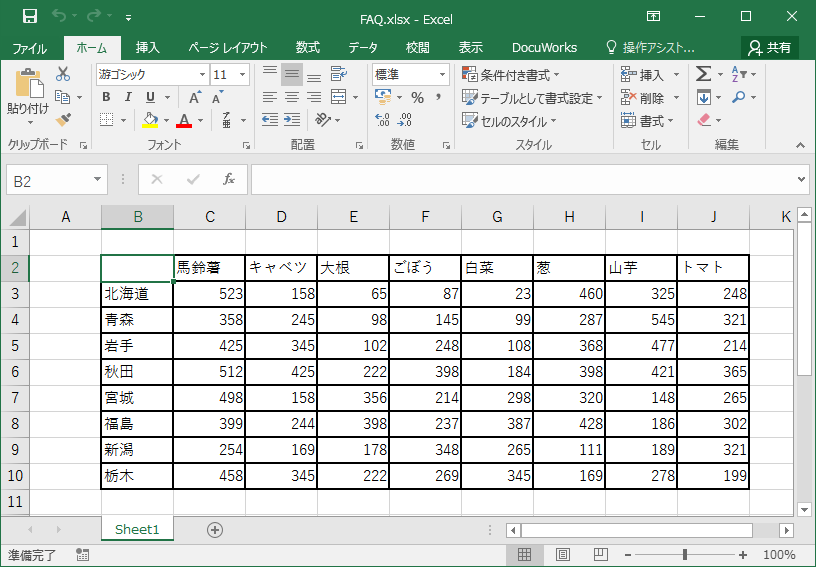Viewport: 816px width, 567px height.
Task: Click the Insert Function fx icon
Action: pos(228,179)
